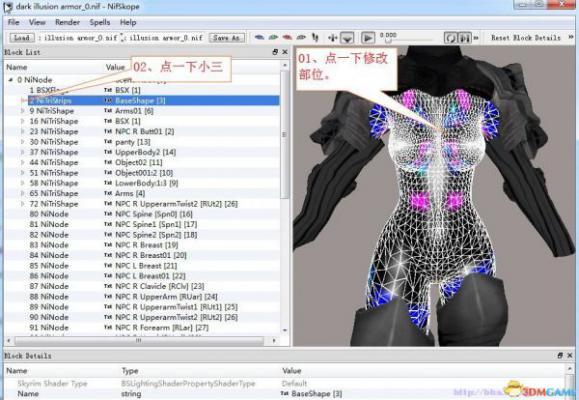Open the Render menu
579x400 pixels.
click(68, 22)
